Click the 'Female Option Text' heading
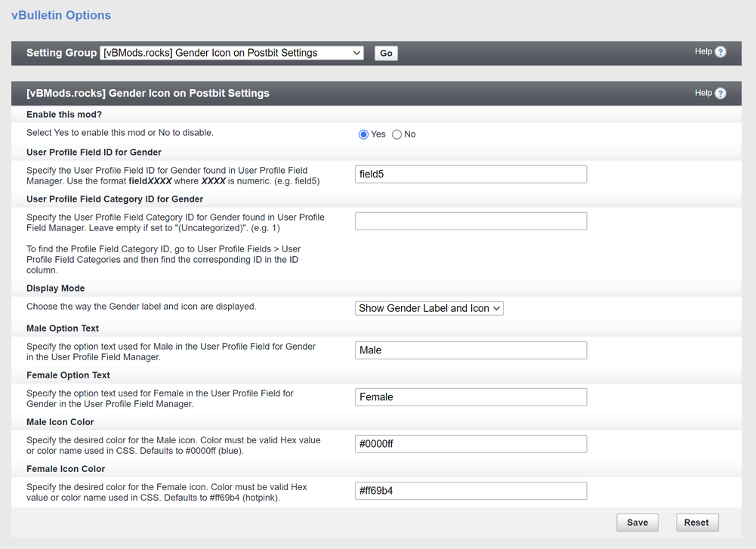This screenshot has height=549, width=756. (x=68, y=375)
